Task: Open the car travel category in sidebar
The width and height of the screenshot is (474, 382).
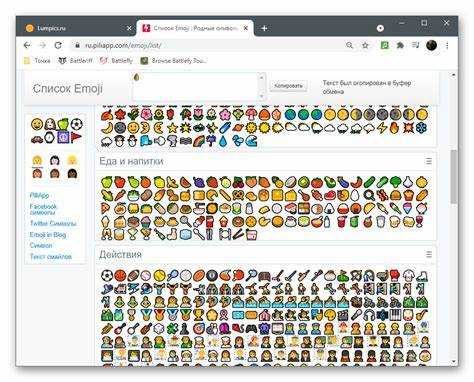Action: click(x=37, y=137)
